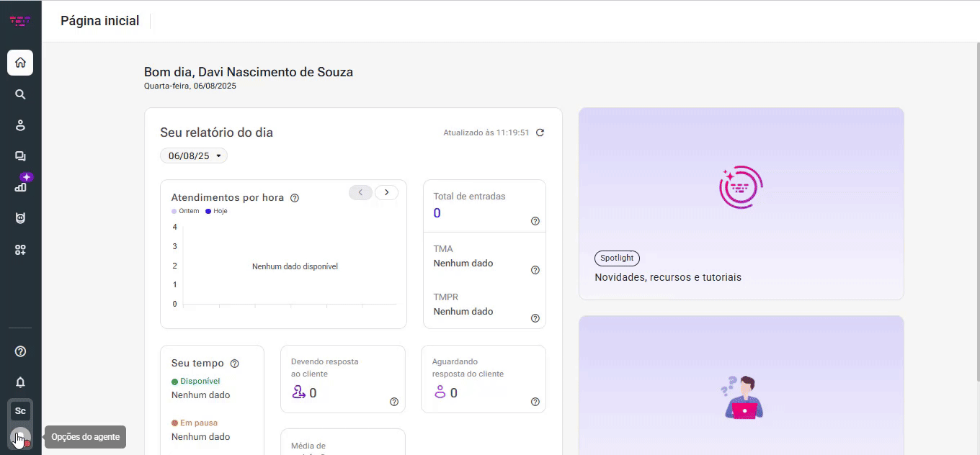The width and height of the screenshot is (980, 455).
Task: Open Novidades, recursos e tutoriais card
Action: [x=741, y=204]
